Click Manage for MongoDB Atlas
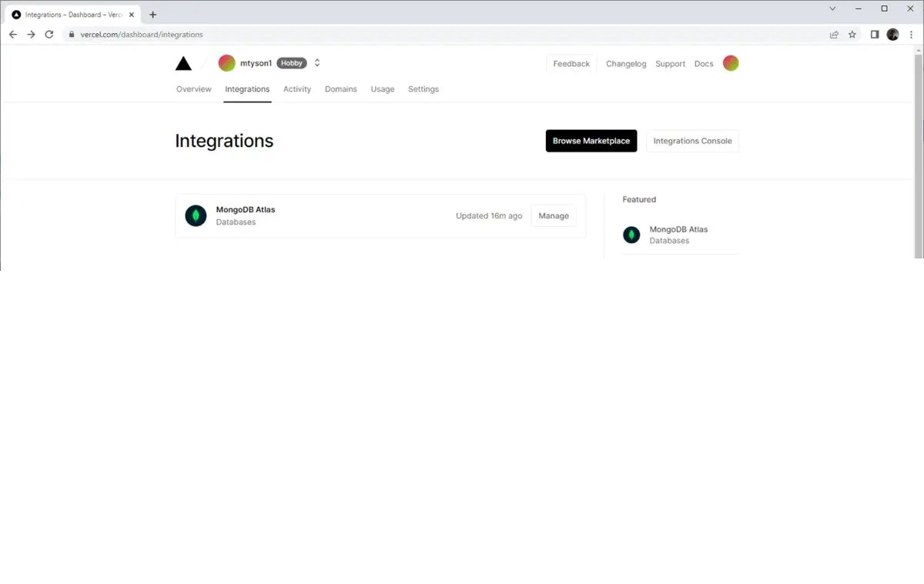Image resolution: width=924 pixels, height=584 pixels. click(553, 216)
